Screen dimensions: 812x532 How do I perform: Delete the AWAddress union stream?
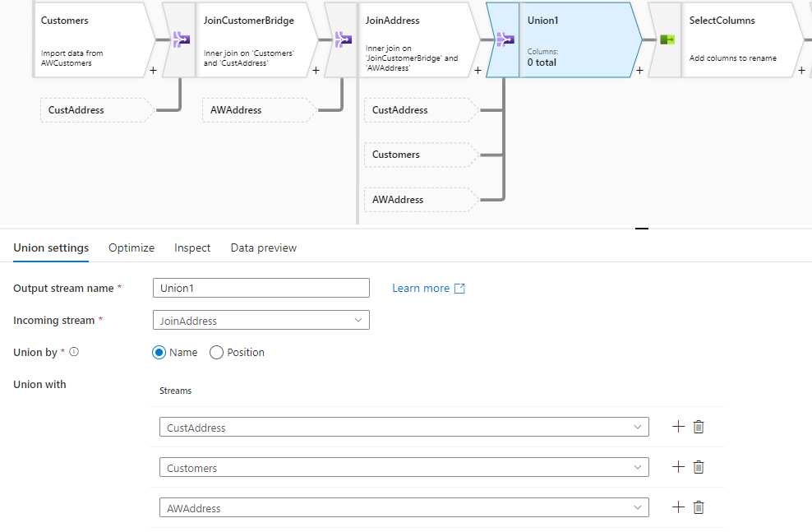coord(699,507)
